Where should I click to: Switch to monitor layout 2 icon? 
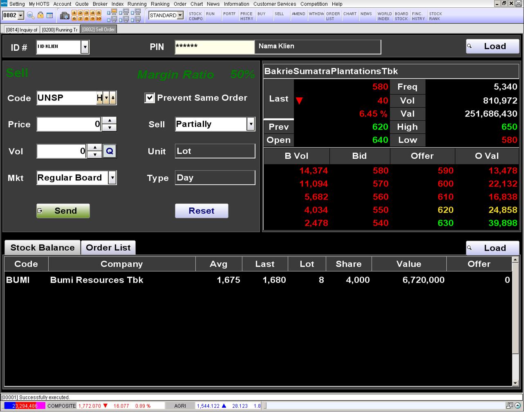(x=124, y=12)
